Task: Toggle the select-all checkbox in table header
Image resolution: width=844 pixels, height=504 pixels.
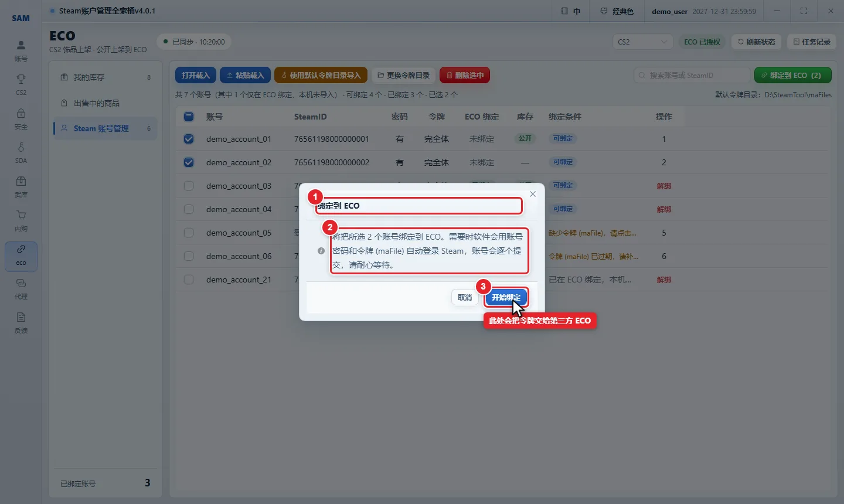Action: tap(189, 117)
